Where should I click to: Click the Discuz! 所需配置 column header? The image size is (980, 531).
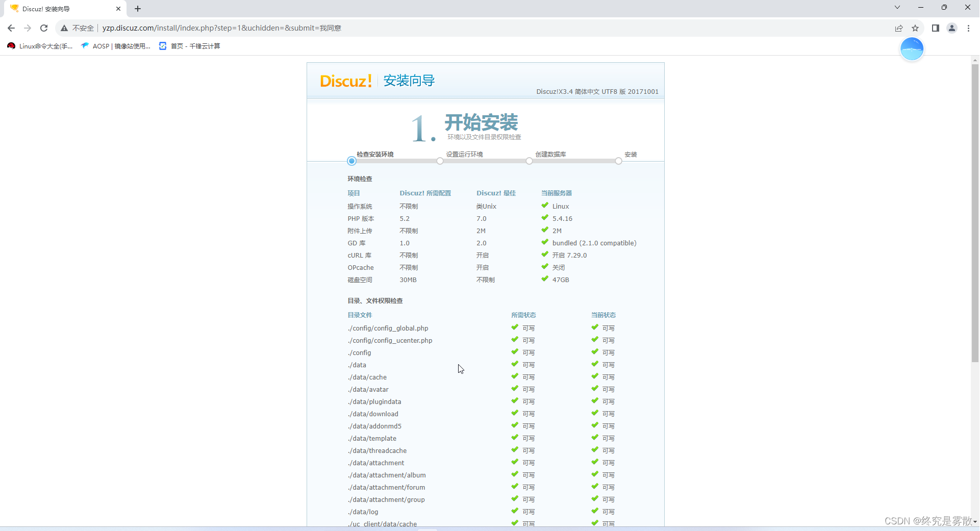pos(425,193)
